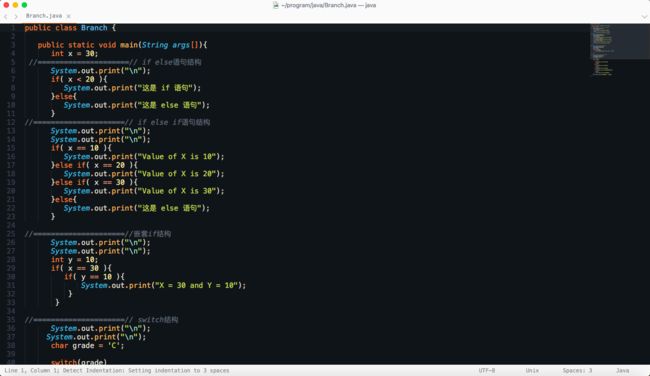Click gutter line number 1
The width and height of the screenshot is (650, 376).
coord(13,28)
